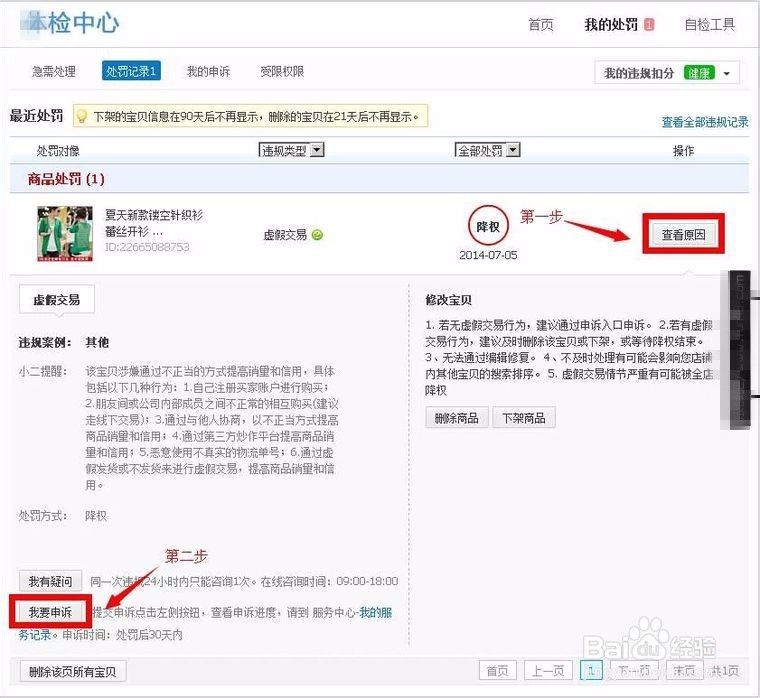Click the red notification badge on 我的处罚

[649, 24]
